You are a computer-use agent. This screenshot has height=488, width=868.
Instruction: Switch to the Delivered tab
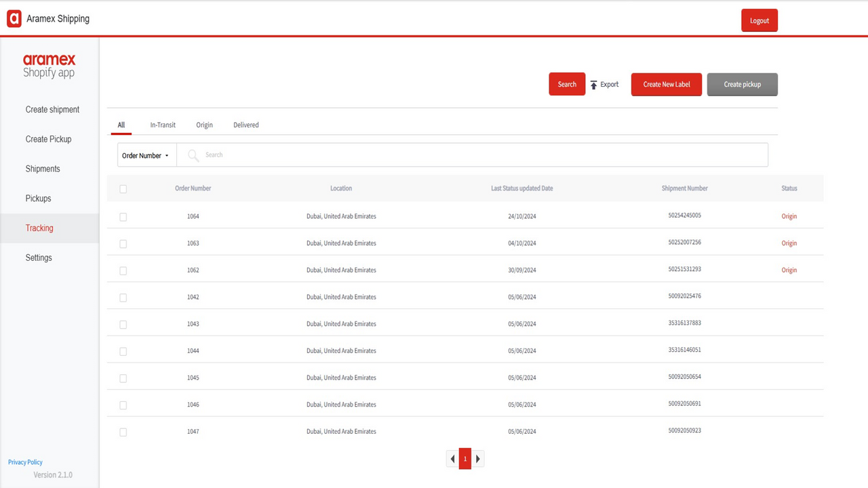(x=246, y=125)
